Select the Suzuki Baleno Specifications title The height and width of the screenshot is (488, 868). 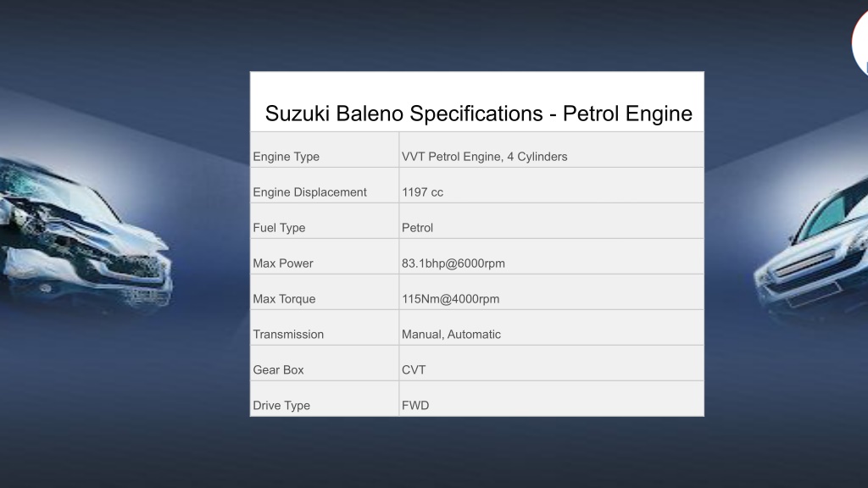tap(478, 114)
